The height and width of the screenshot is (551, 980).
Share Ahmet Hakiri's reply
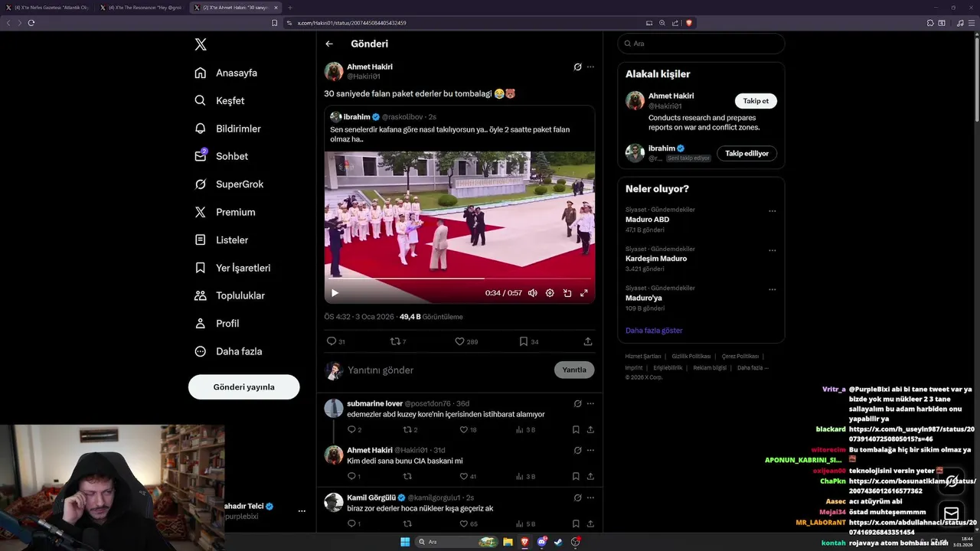[x=590, y=477]
